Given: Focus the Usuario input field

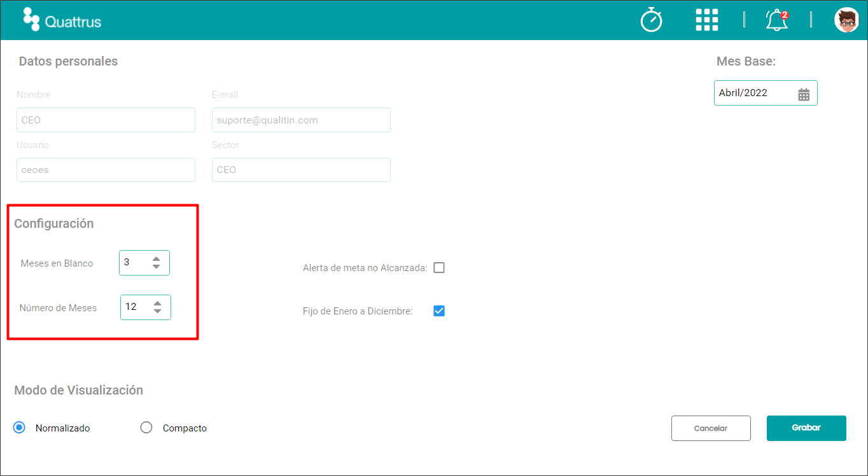Looking at the screenshot, I should [x=106, y=170].
